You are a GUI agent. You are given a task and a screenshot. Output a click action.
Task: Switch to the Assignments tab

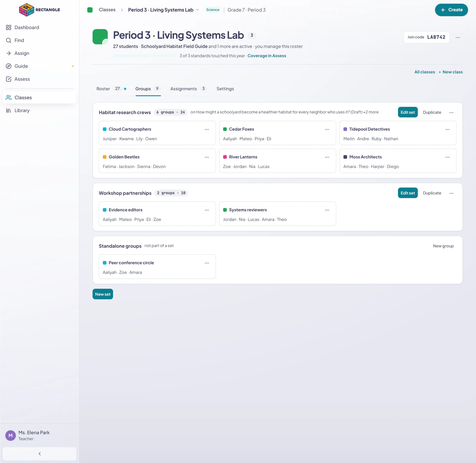pyautogui.click(x=188, y=89)
